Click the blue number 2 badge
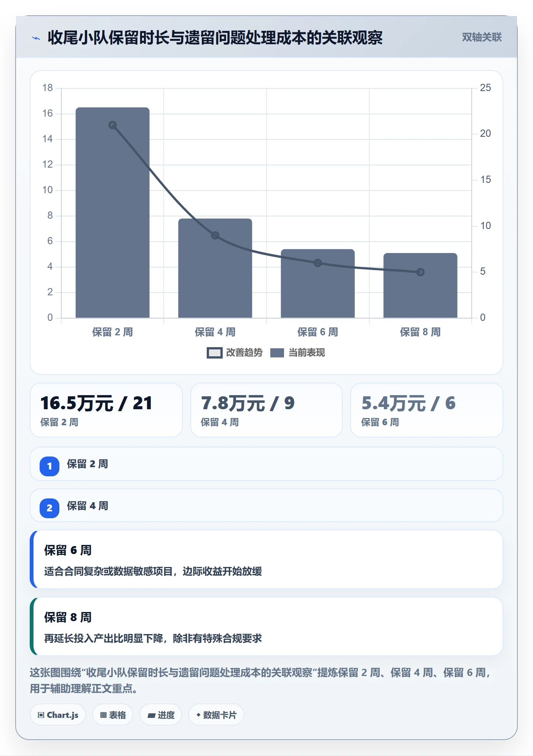Image resolution: width=533 pixels, height=756 pixels. click(x=49, y=508)
